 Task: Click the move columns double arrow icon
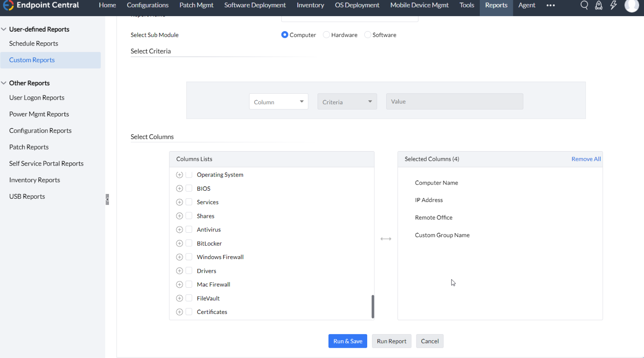coord(386,239)
